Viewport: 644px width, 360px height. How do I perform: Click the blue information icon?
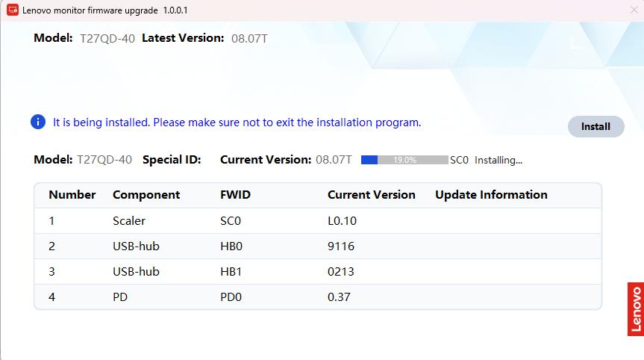tap(38, 122)
